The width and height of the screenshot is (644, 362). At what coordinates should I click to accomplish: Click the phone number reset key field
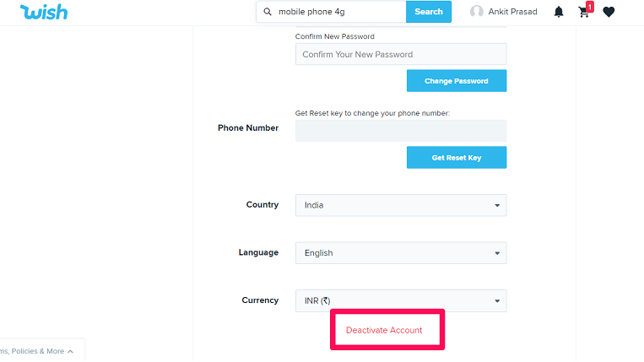[x=401, y=131]
